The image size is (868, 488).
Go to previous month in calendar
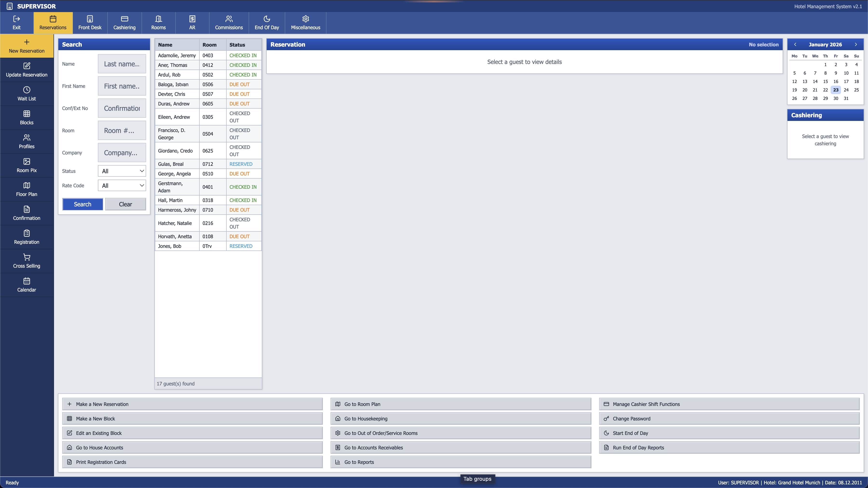(795, 44)
